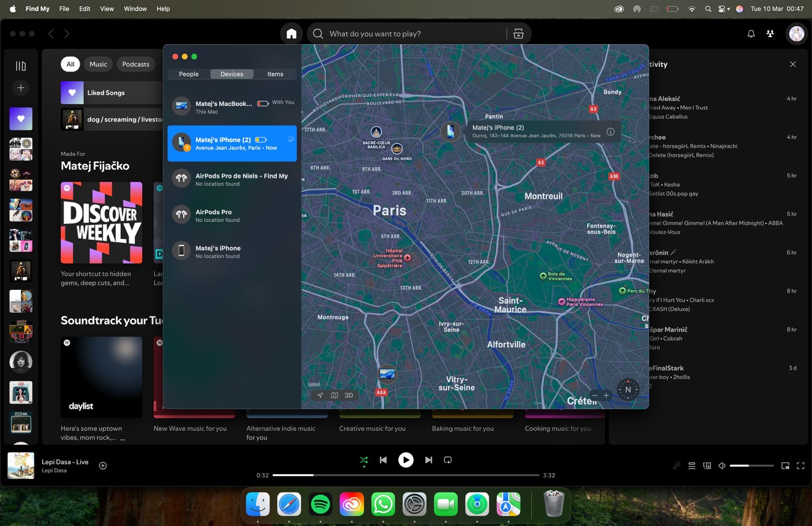This screenshot has height=526, width=812.
Task: Select Podcasts filter chip
Action: coord(136,64)
